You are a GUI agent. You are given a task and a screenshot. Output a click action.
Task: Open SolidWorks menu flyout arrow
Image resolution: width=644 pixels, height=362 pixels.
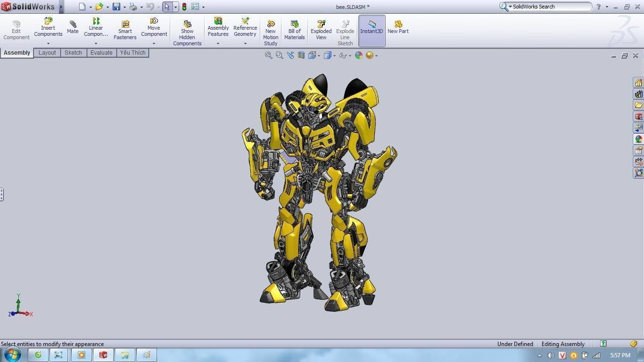point(61,7)
